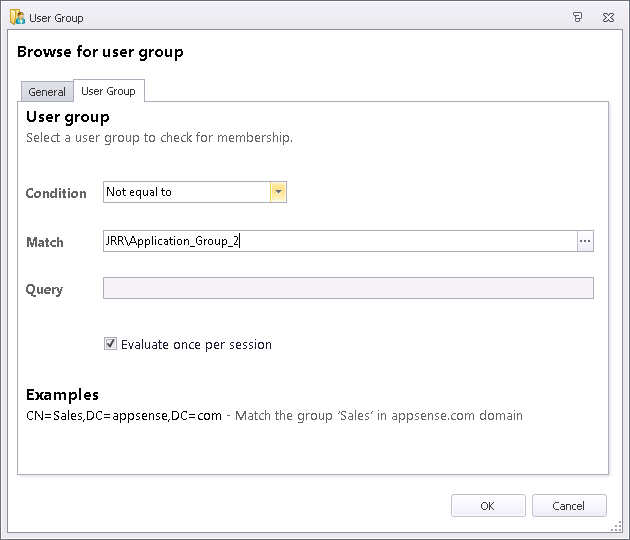Confirm with the OK button
Viewport: 630px width, 540px height.
(487, 506)
